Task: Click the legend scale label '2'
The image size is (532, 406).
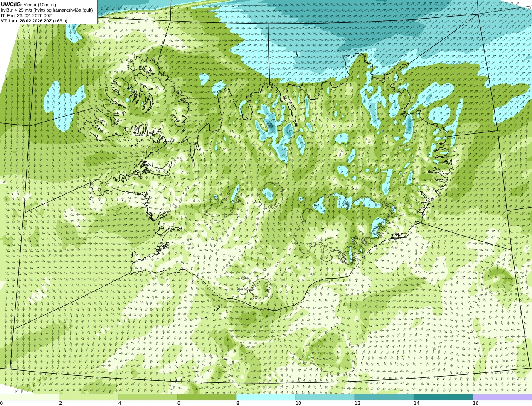Action: pos(60,403)
